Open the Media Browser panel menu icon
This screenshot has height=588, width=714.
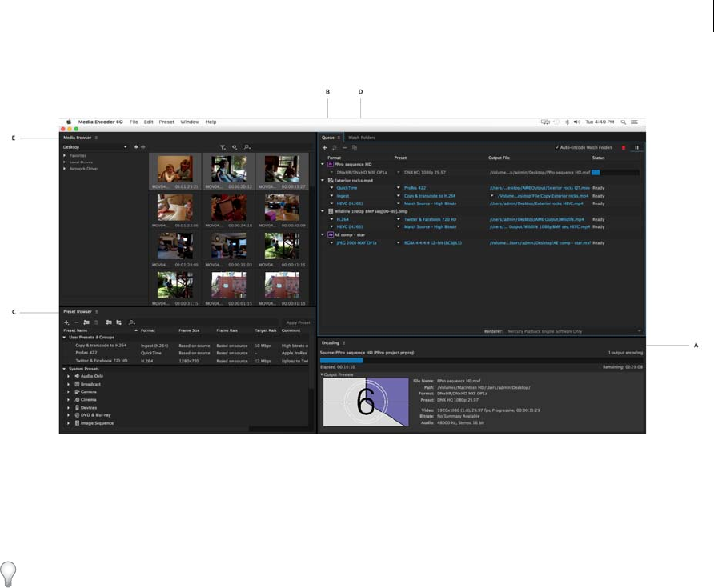point(96,138)
